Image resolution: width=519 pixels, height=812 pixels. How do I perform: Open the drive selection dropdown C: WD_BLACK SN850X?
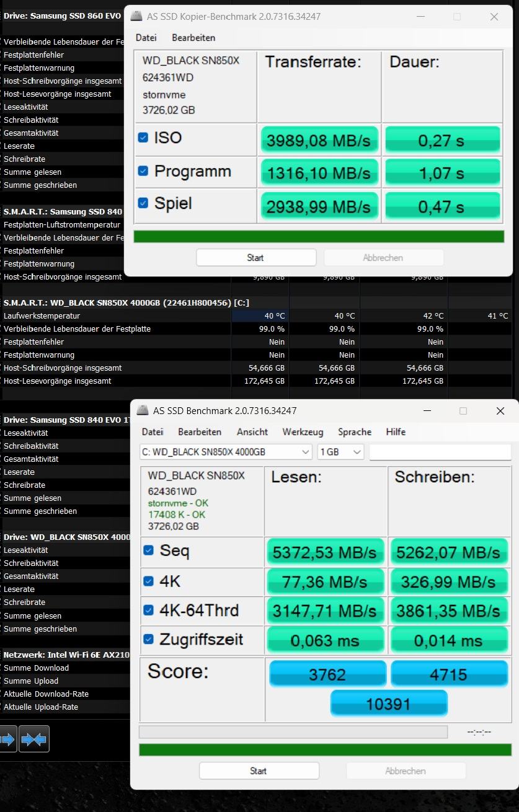tap(226, 452)
